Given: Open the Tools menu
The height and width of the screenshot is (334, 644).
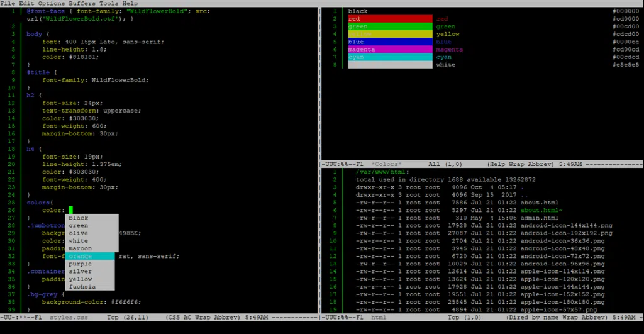Looking at the screenshot, I should [x=109, y=3].
